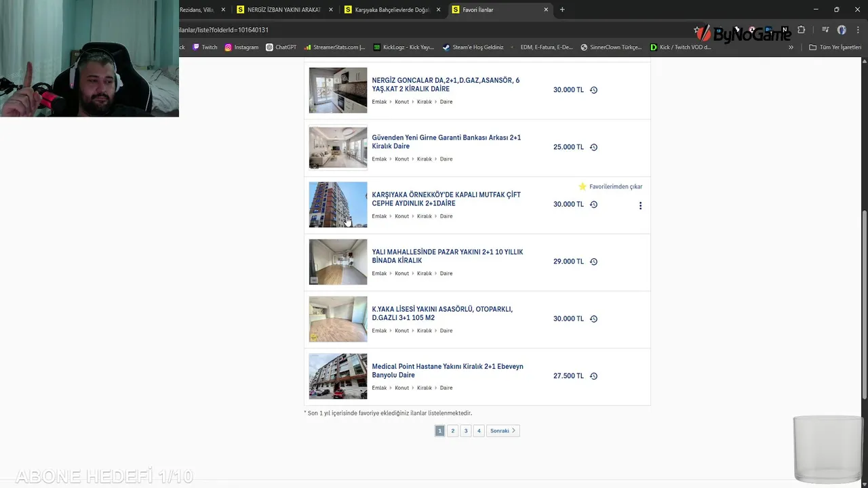Click thumbnail of K.YAKA LİSESİ listing
This screenshot has width=868, height=488.
coord(338,319)
